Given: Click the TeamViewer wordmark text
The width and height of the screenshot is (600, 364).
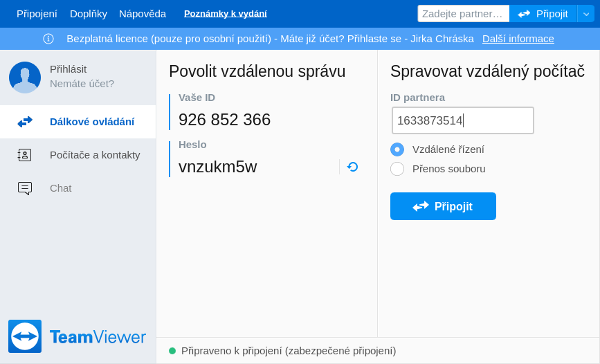Looking at the screenshot, I should (x=98, y=337).
